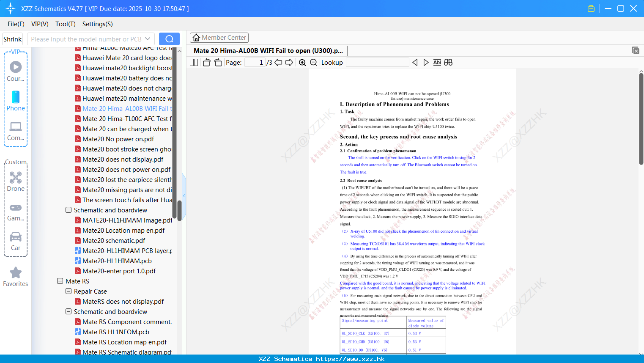Find previous lookup result
644x363 pixels.
point(415,62)
